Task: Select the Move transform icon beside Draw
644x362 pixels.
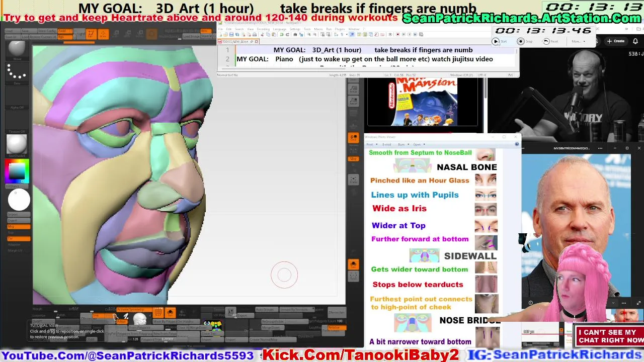Action: click(x=116, y=33)
